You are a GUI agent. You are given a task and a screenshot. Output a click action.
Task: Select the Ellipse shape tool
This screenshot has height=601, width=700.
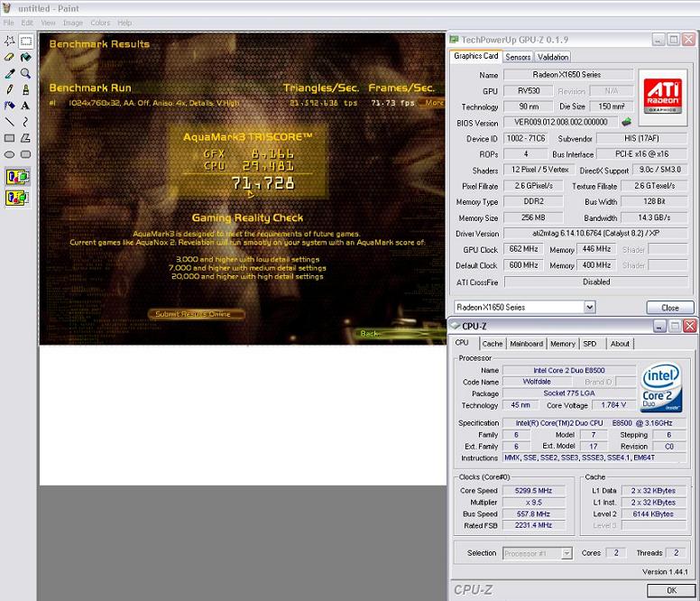(x=9, y=154)
